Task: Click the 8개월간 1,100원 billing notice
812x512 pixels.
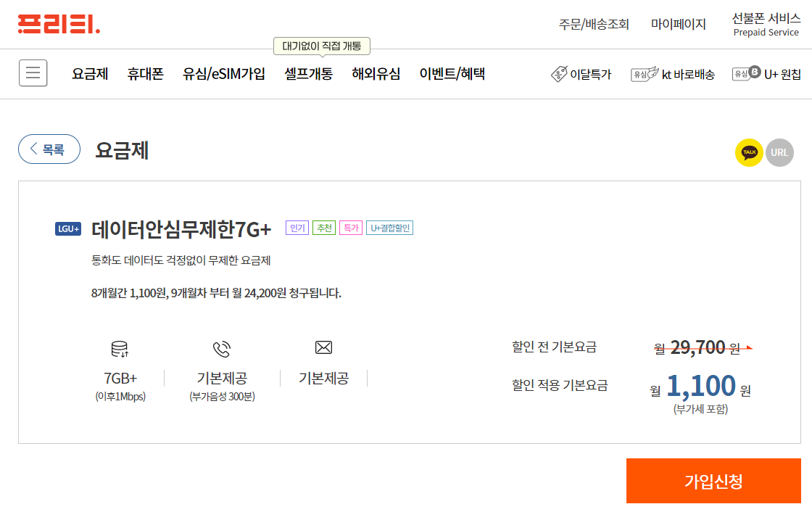Action: pos(217,293)
